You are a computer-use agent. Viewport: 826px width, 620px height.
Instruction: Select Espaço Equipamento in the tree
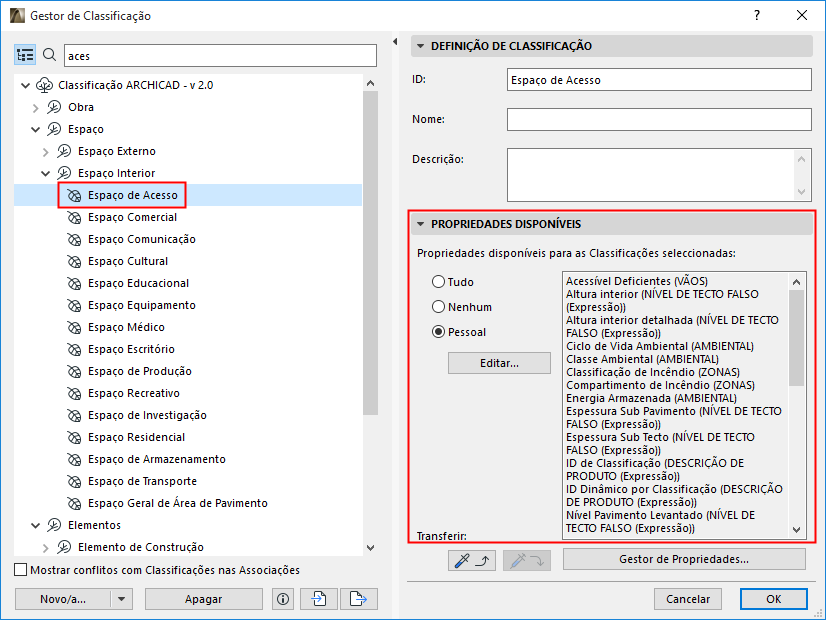click(142, 305)
